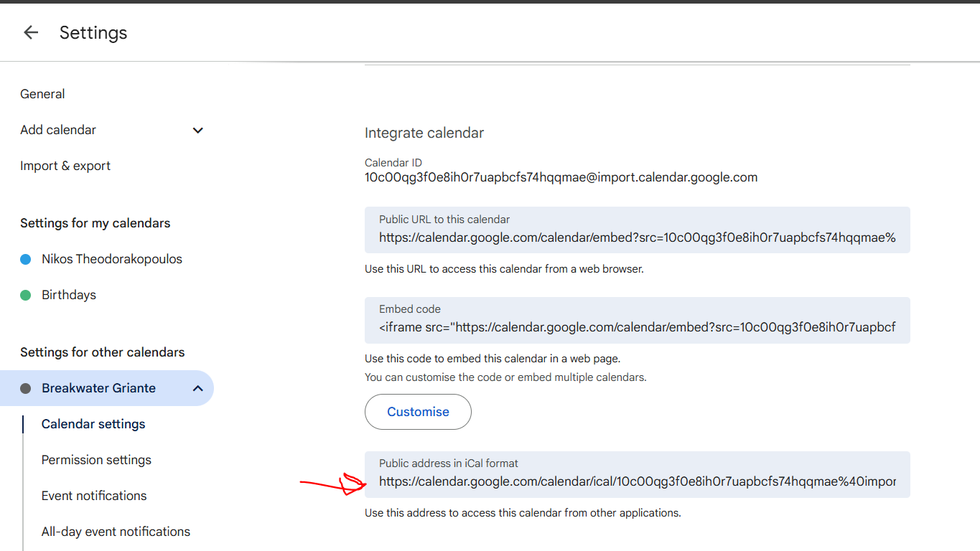Click the Add calendar menu item
Screen dimensions: 980x551
[x=58, y=130]
